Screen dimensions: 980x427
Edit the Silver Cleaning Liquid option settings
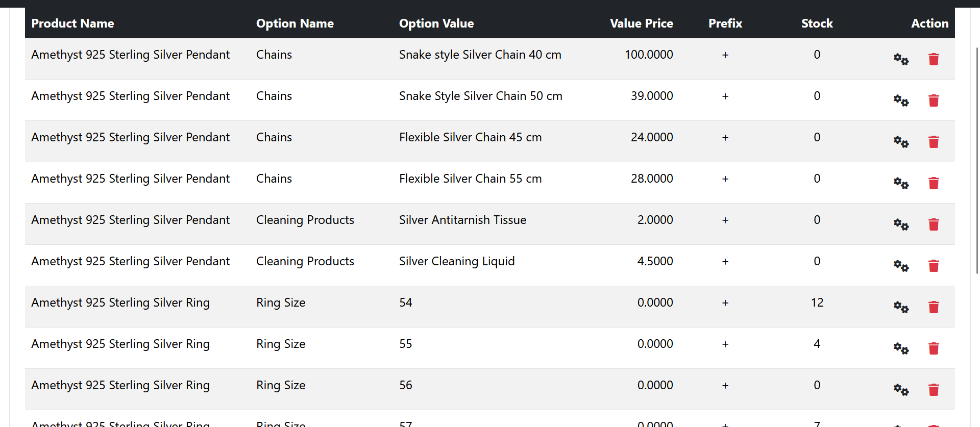[901, 266]
